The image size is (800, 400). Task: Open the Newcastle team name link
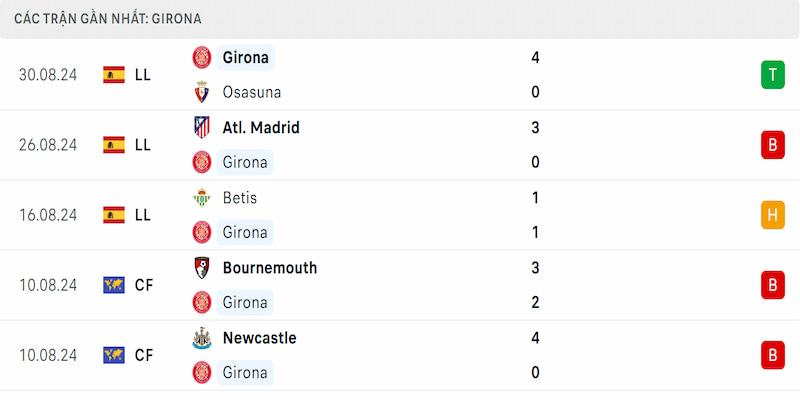click(x=260, y=338)
